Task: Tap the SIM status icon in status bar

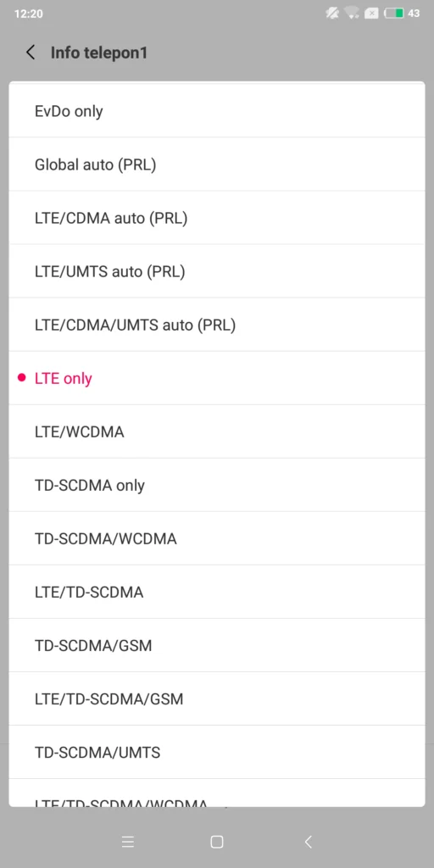Action: (372, 14)
